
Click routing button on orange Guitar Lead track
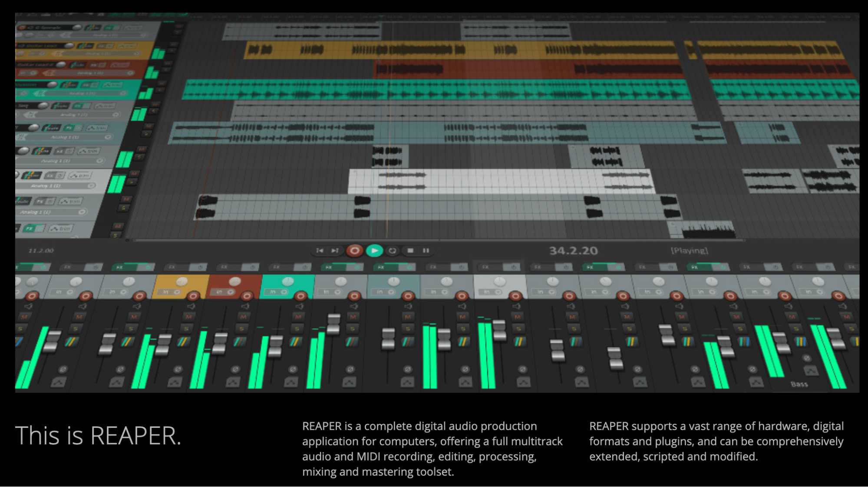point(85,46)
